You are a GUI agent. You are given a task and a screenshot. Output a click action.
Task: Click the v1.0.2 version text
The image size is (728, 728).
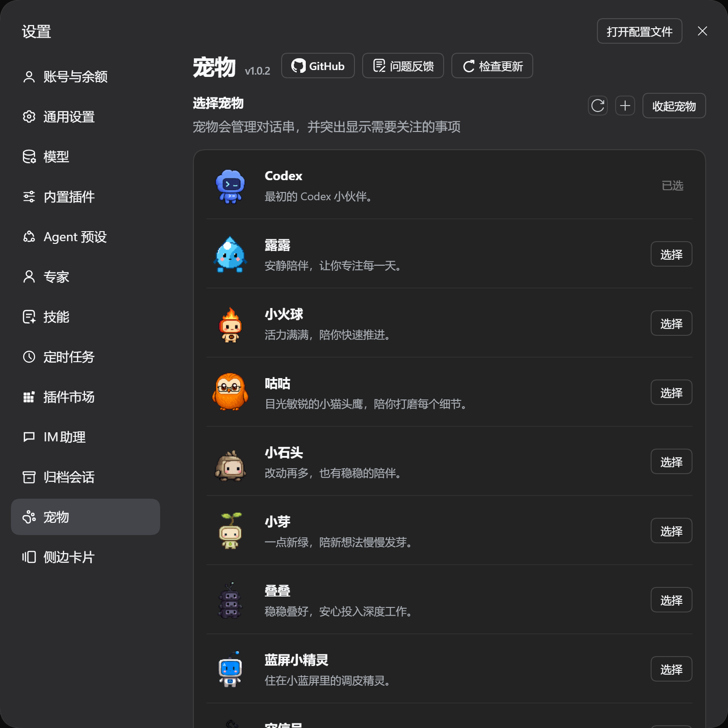pos(257,71)
